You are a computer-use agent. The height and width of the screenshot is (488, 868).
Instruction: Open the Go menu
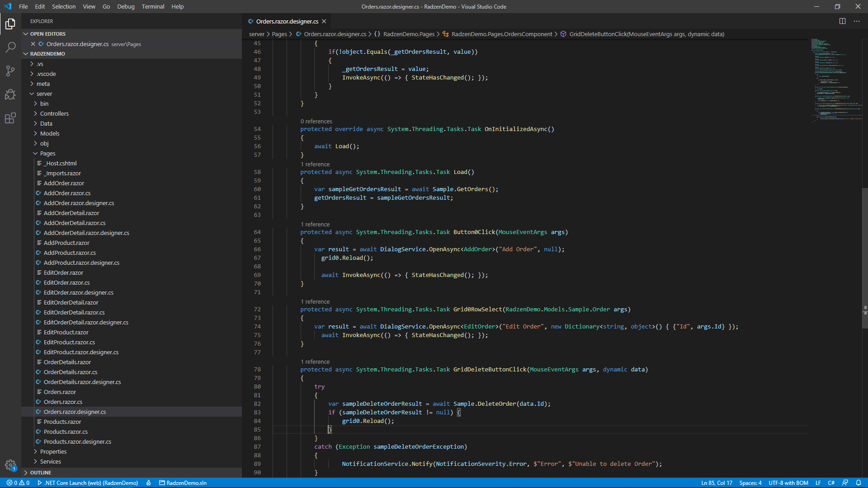tap(106, 6)
